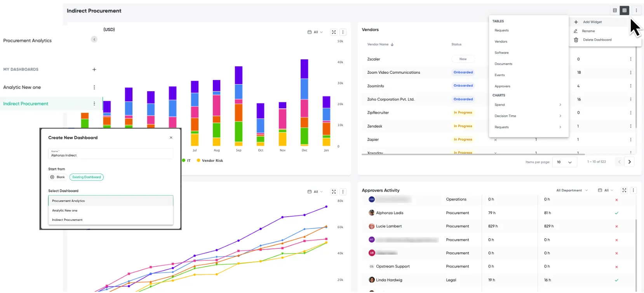Screen dimensions: 644x293
Task: Open All Department filter dropdown
Action: (x=572, y=190)
